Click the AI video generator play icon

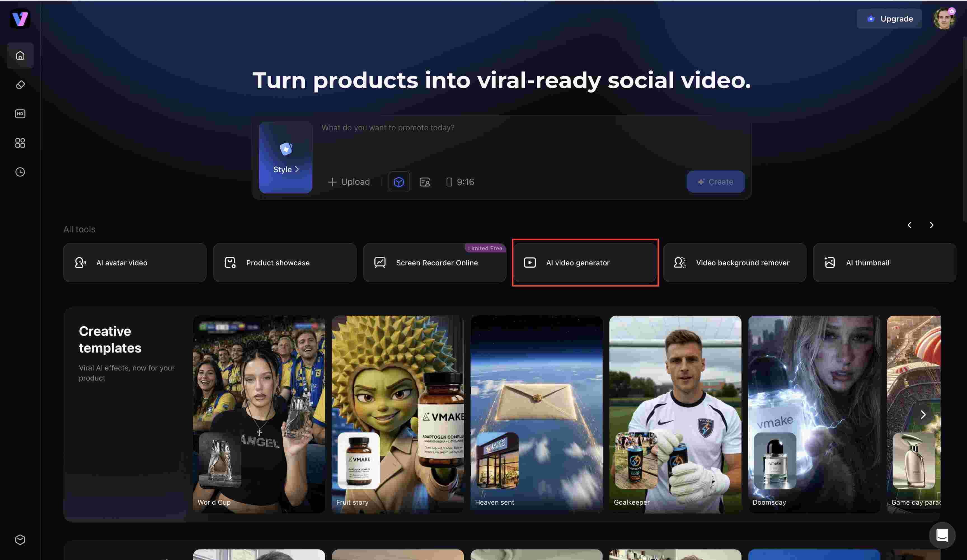(530, 263)
